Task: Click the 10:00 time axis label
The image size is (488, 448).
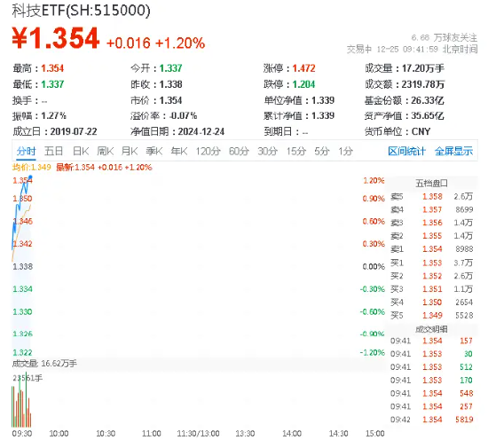Action: click(59, 434)
